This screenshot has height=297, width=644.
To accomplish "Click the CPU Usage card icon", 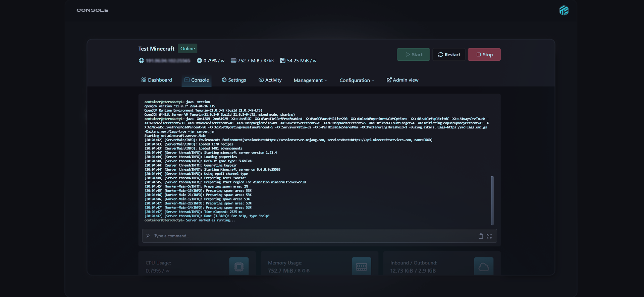I will pos(239,266).
